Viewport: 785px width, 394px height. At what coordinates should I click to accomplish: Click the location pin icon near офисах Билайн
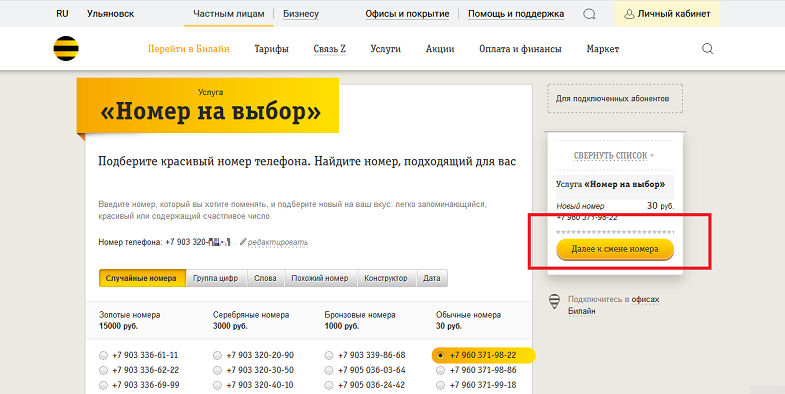tap(555, 301)
